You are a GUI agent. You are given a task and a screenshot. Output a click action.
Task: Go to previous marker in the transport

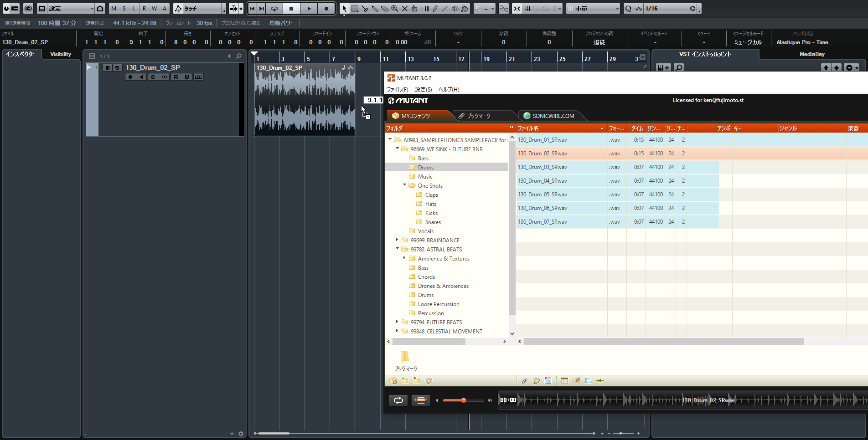252,8
